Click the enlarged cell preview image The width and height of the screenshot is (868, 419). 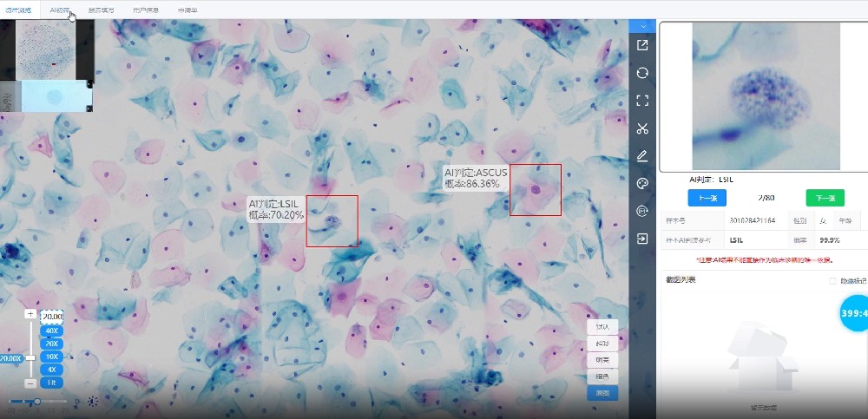click(766, 96)
